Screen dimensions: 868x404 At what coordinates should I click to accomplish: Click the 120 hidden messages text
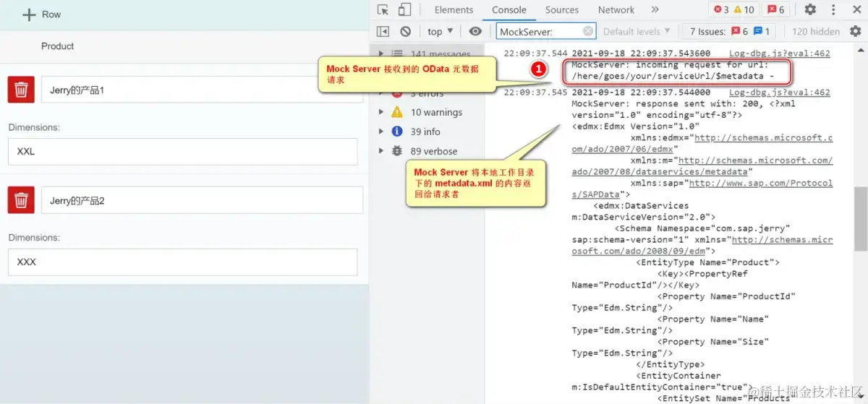[816, 31]
